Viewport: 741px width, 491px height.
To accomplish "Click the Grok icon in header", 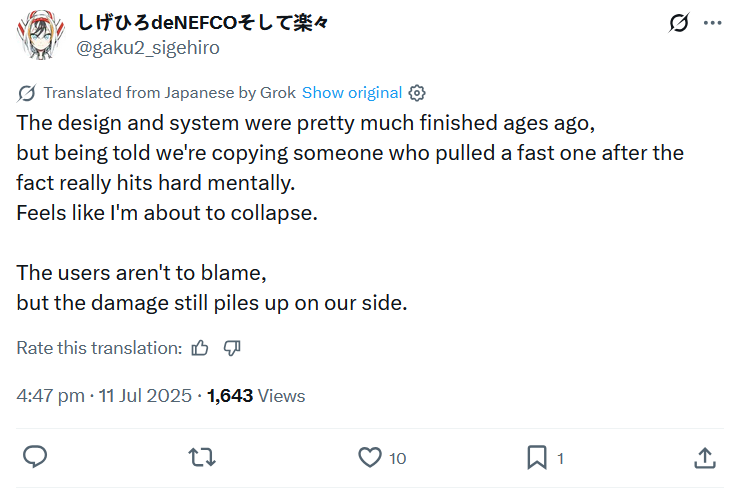I will click(x=679, y=23).
